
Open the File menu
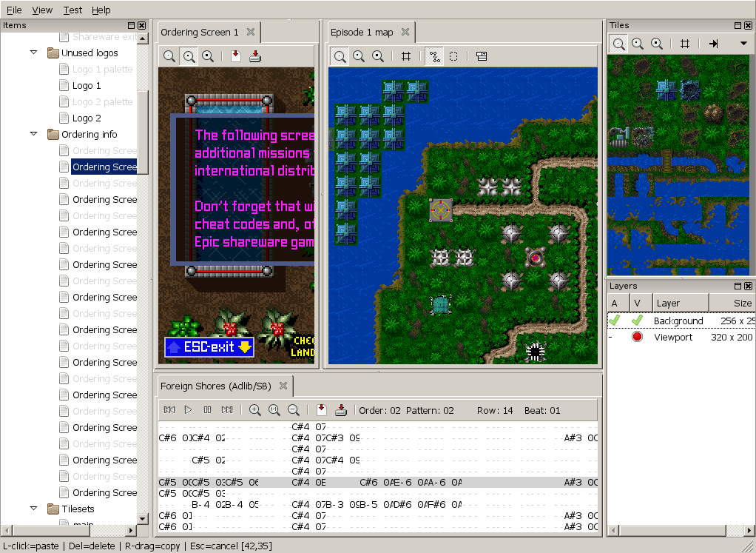pos(14,10)
